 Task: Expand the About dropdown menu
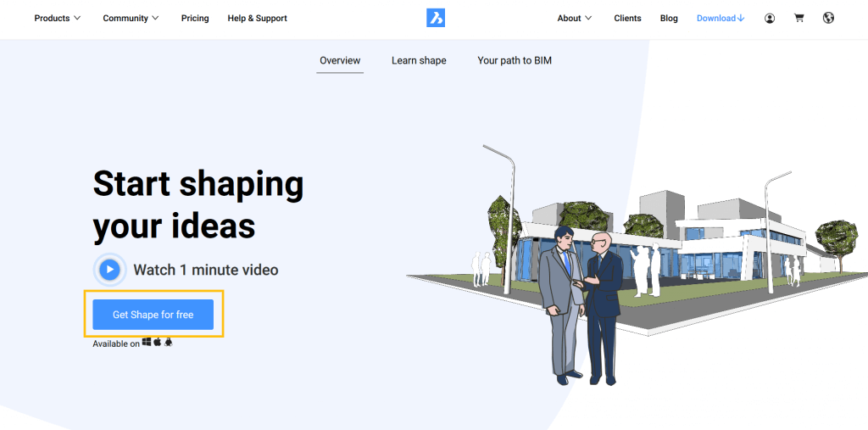click(x=575, y=19)
